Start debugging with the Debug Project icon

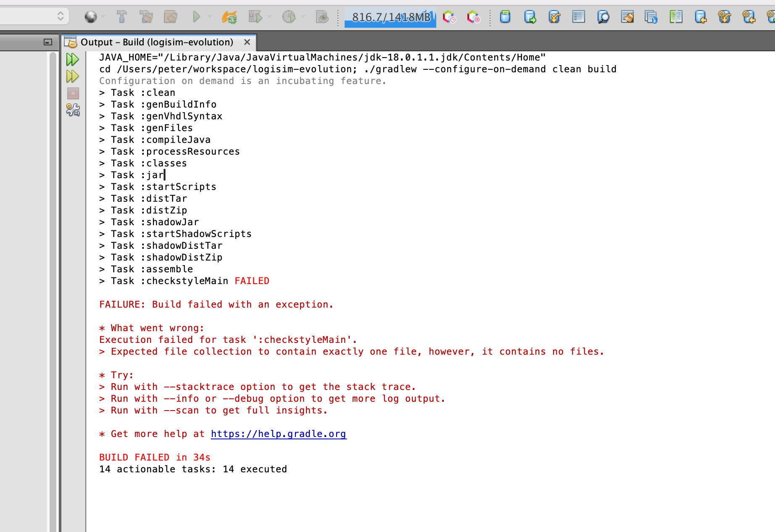pos(256,17)
